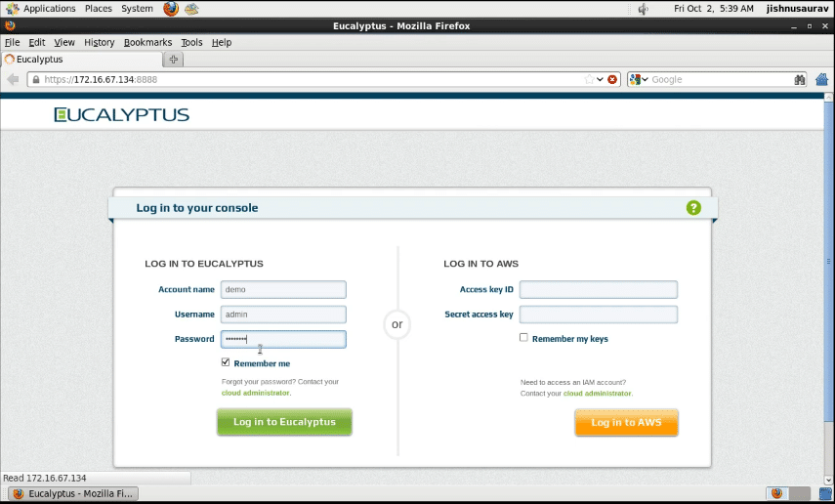Click the 'Log in to your console' heading
The width and height of the screenshot is (835, 504).
pos(197,208)
